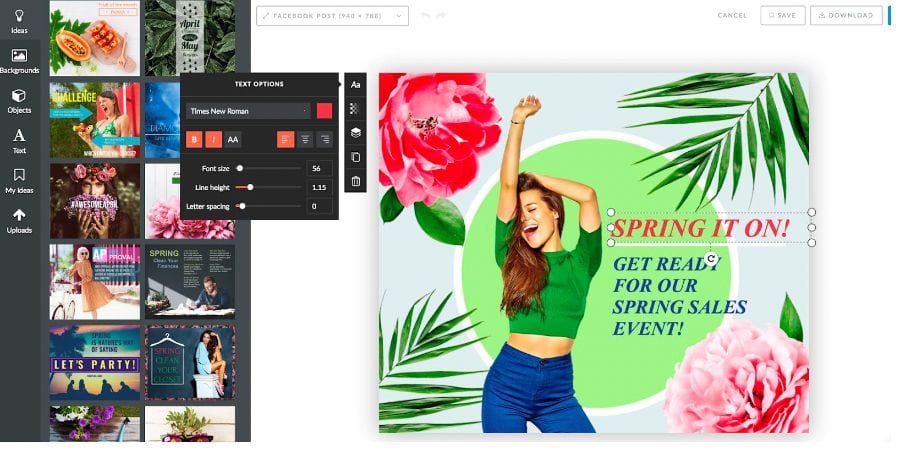Click the undo arrow in top bar
The image size is (911, 461).
426,16
